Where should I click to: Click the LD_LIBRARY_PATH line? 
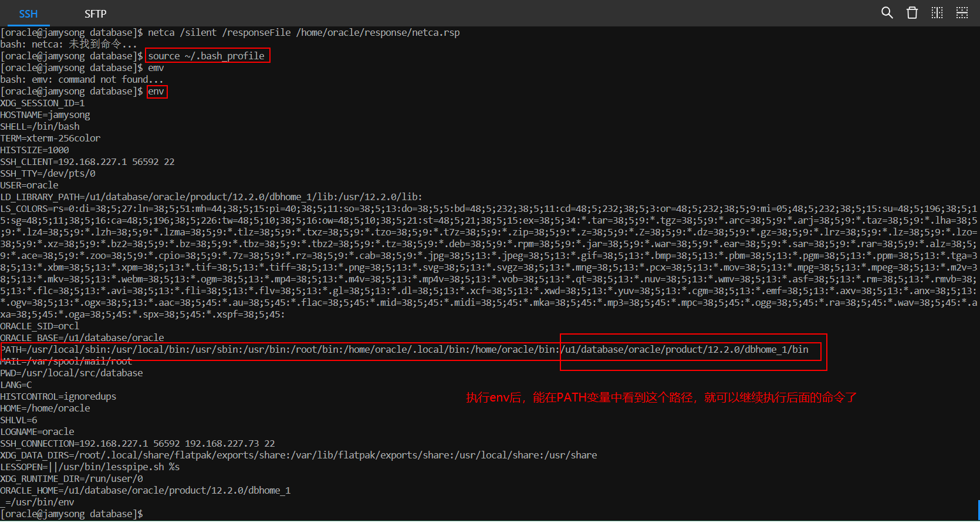tap(211, 197)
